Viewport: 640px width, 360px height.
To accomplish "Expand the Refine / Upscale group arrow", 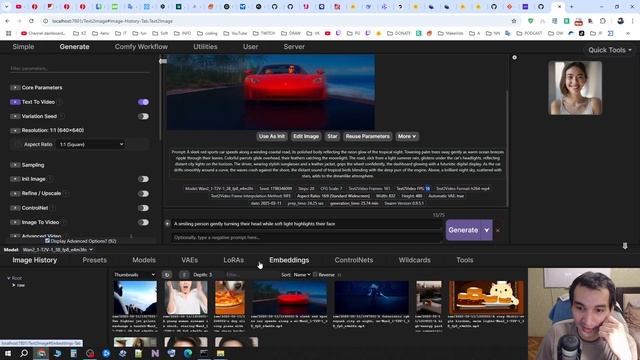I will pyautogui.click(x=15, y=193).
